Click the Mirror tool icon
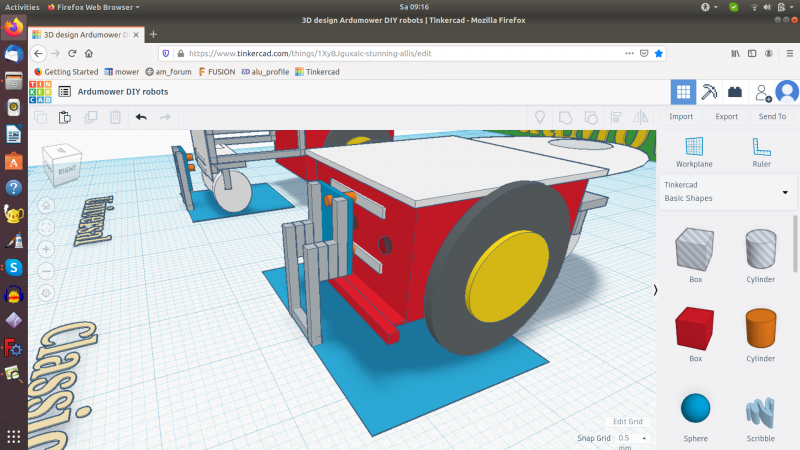This screenshot has width=800, height=450. point(641,117)
